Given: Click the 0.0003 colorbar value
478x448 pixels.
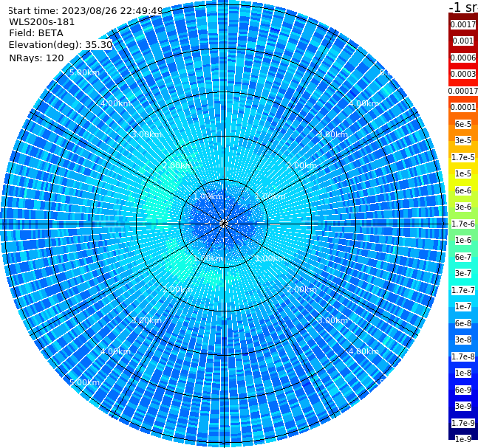Looking at the screenshot, I should pyautogui.click(x=463, y=74).
